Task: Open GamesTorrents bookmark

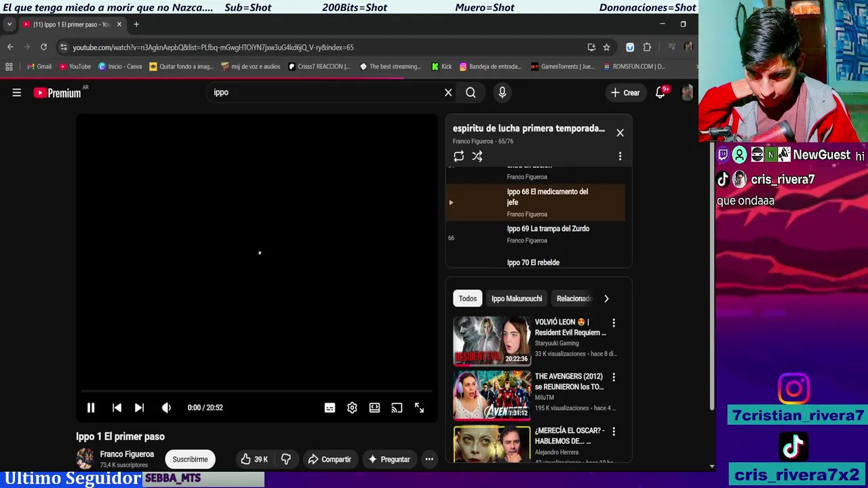Action: pos(562,66)
